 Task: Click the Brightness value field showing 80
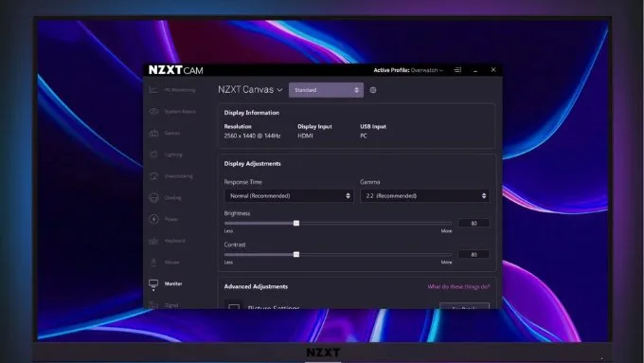(x=474, y=224)
